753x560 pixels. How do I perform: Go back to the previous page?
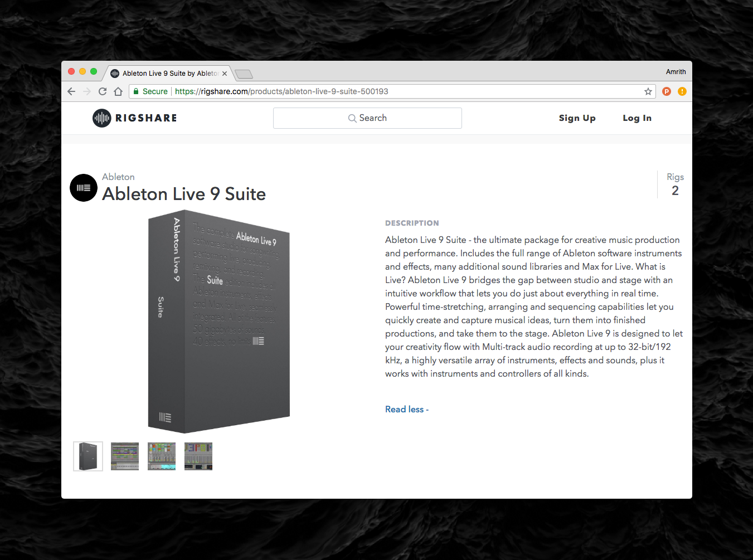71,91
